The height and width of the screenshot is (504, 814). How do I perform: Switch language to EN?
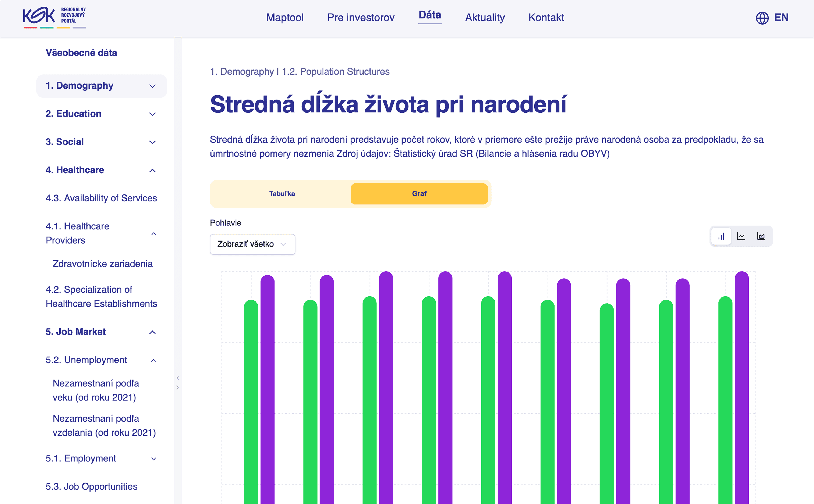coord(781,17)
